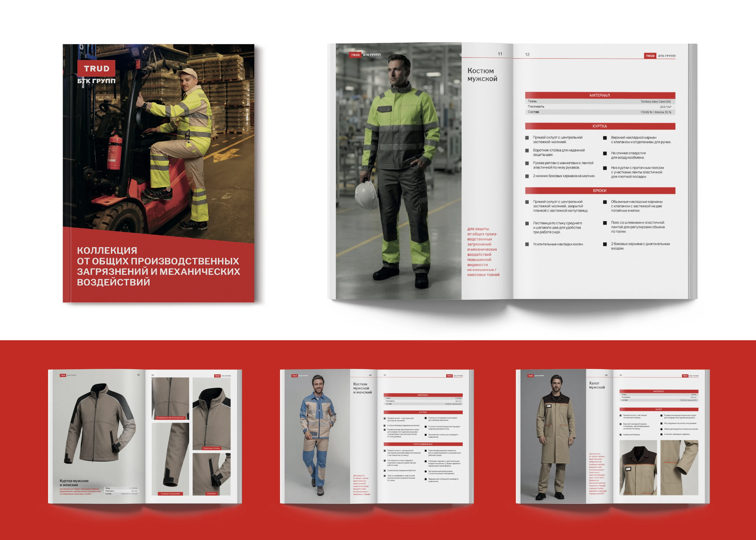Click the red 'МАТЕРИАЛ' header on page 50
The image size is (756, 540).
423,395
